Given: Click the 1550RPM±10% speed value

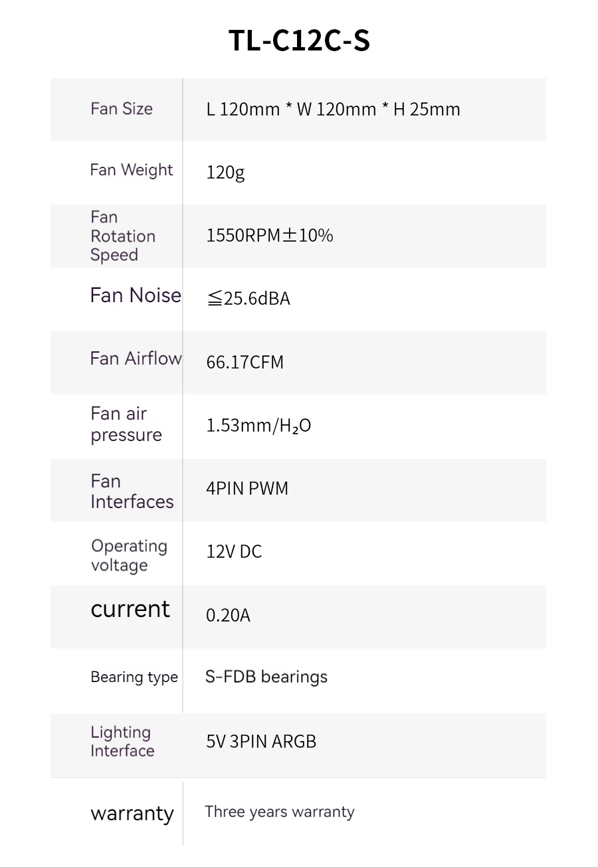Looking at the screenshot, I should point(270,235).
